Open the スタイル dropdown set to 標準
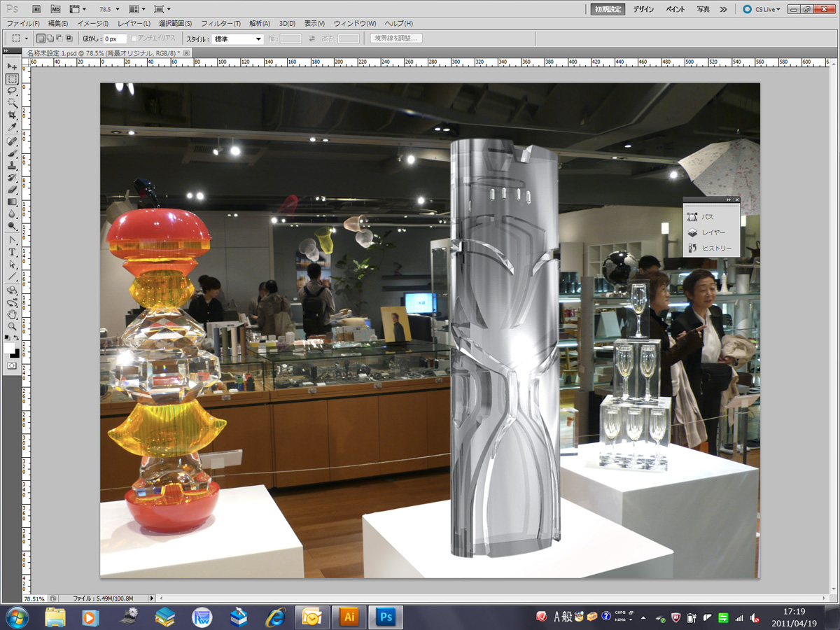This screenshot has height=630, width=840. pyautogui.click(x=238, y=38)
